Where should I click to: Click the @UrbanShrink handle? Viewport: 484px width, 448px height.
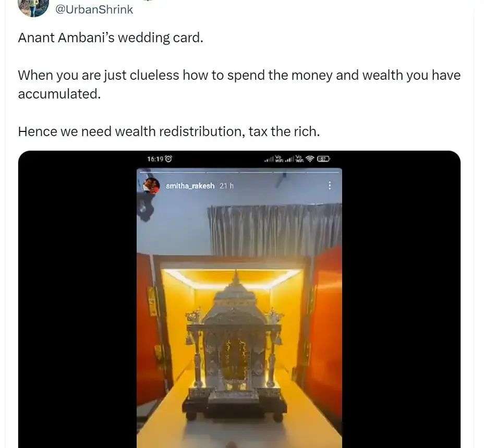[94, 9]
